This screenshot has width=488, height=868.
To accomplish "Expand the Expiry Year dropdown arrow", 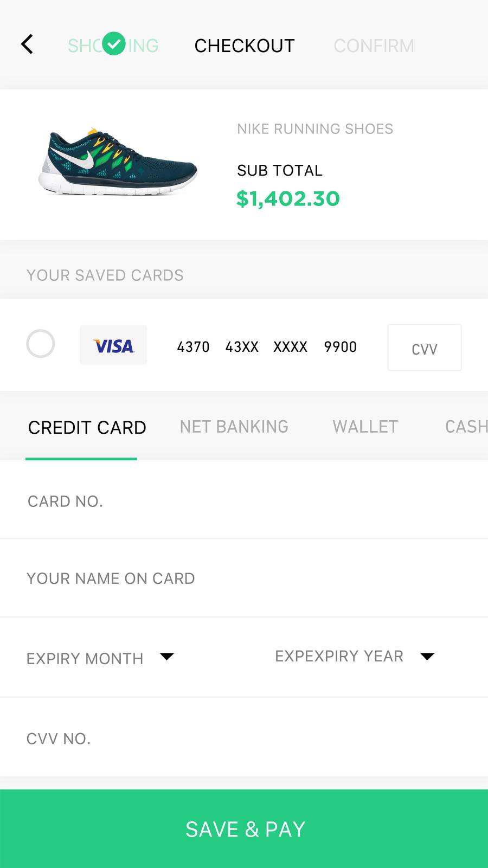I will click(427, 657).
